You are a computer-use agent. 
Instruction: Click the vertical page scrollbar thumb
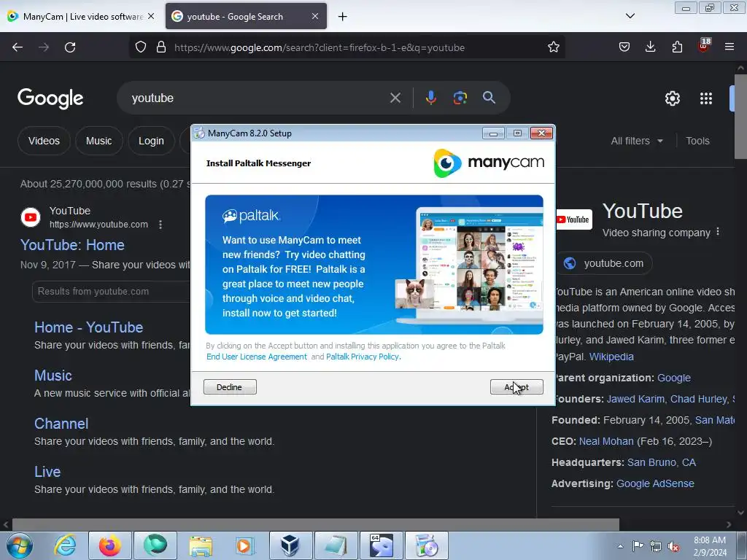point(740,117)
